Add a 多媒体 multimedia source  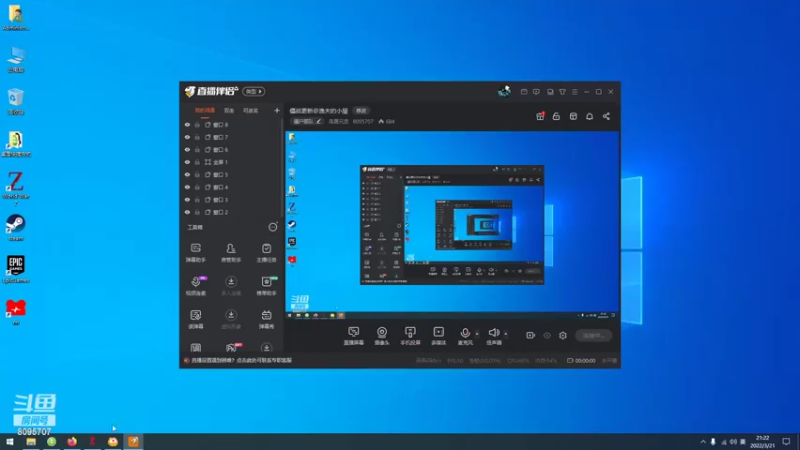(438, 336)
